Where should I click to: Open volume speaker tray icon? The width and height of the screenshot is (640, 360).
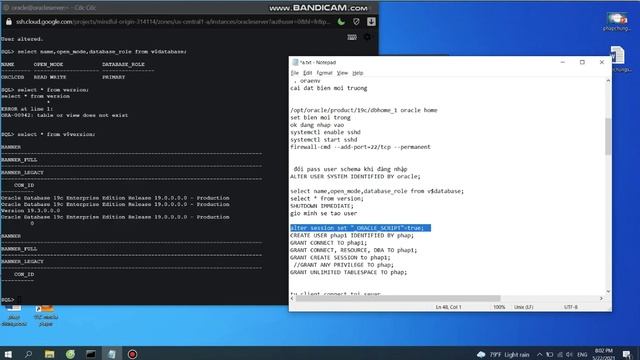569,355
